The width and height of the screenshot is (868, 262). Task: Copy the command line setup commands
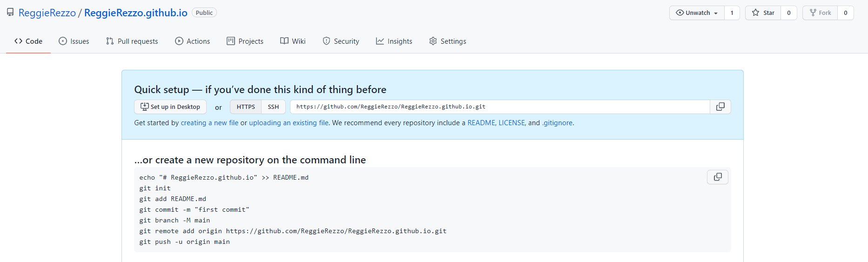click(x=718, y=177)
